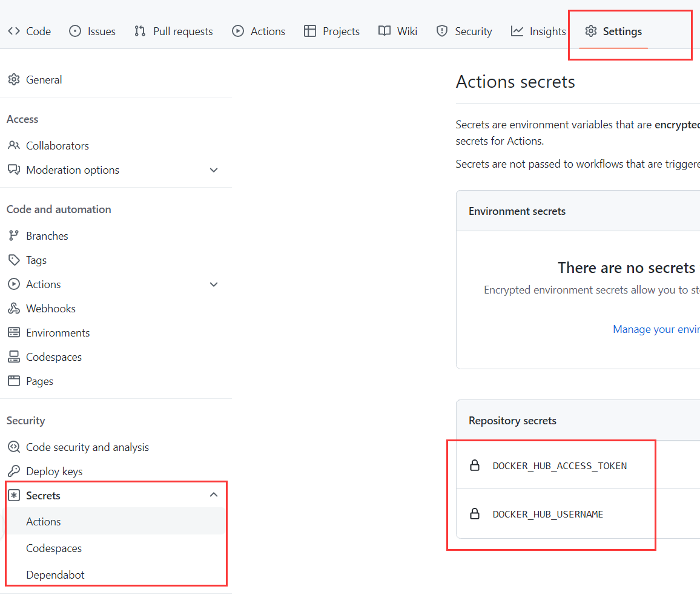Switch to the Pull requests tab

point(174,31)
